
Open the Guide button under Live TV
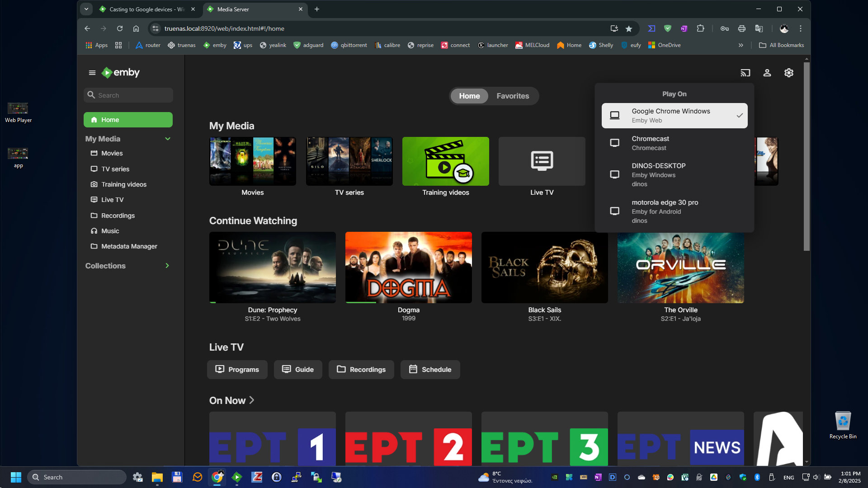(298, 370)
